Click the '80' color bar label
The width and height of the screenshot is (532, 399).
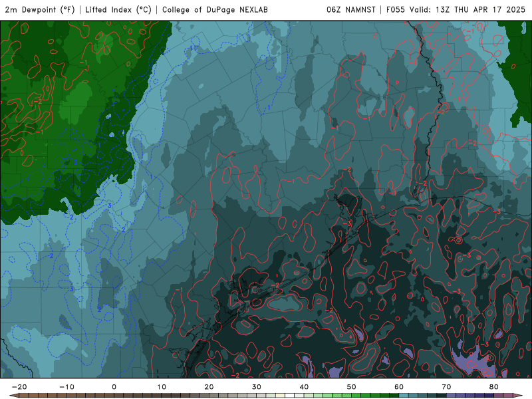pyautogui.click(x=494, y=387)
